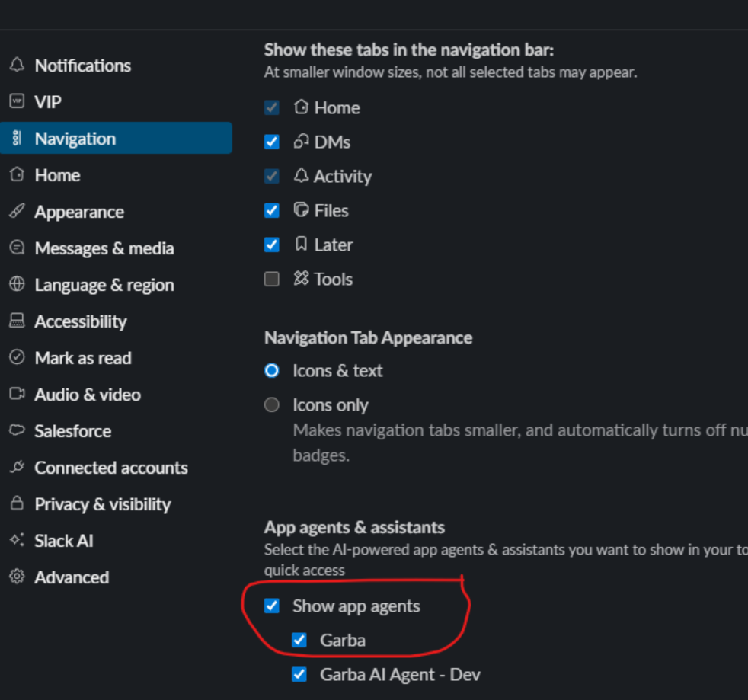Open the Connected accounts settings

tap(111, 468)
